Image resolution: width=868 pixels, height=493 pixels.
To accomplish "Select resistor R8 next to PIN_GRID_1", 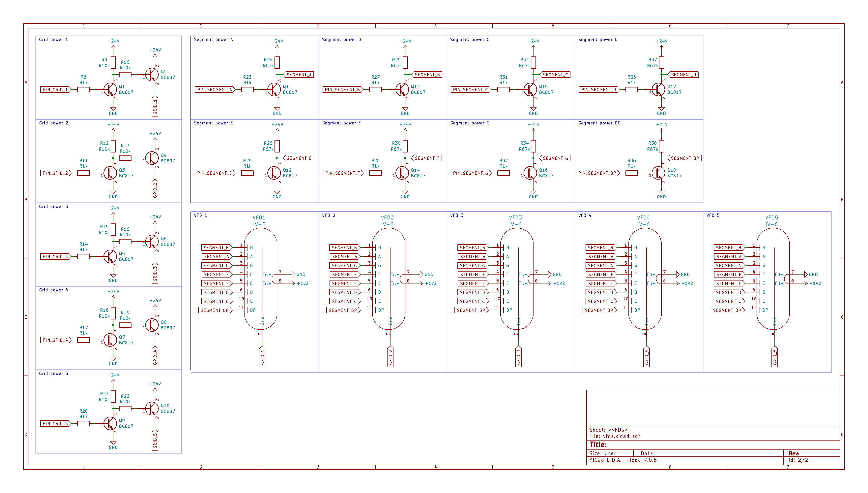I will [x=83, y=89].
